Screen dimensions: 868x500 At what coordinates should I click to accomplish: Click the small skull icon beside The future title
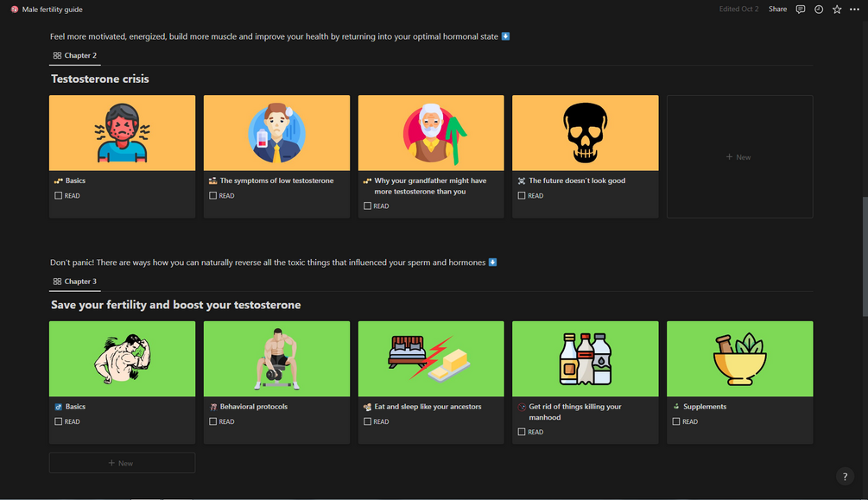522,180
